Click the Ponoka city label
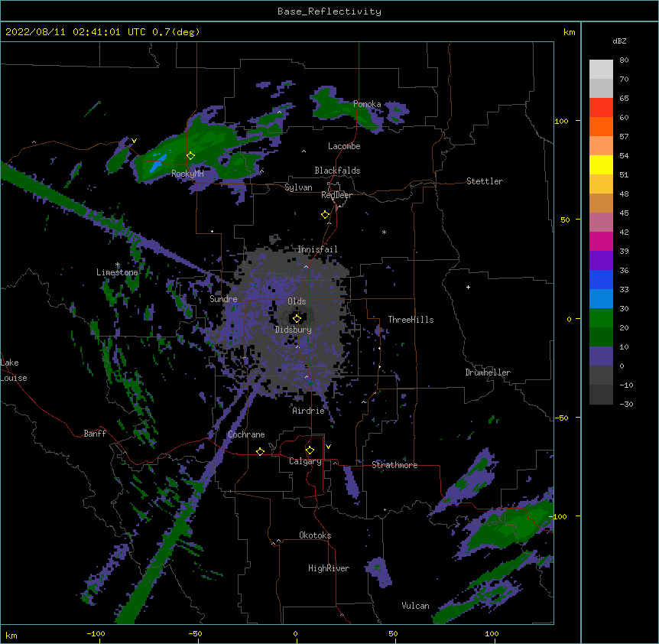The image size is (659, 644). pyautogui.click(x=367, y=104)
